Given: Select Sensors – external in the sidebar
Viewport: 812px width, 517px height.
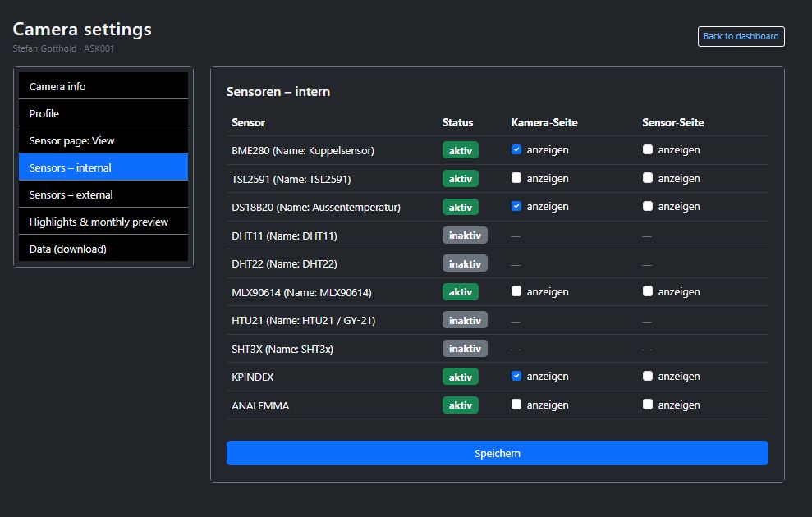Looking at the screenshot, I should 103,194.
